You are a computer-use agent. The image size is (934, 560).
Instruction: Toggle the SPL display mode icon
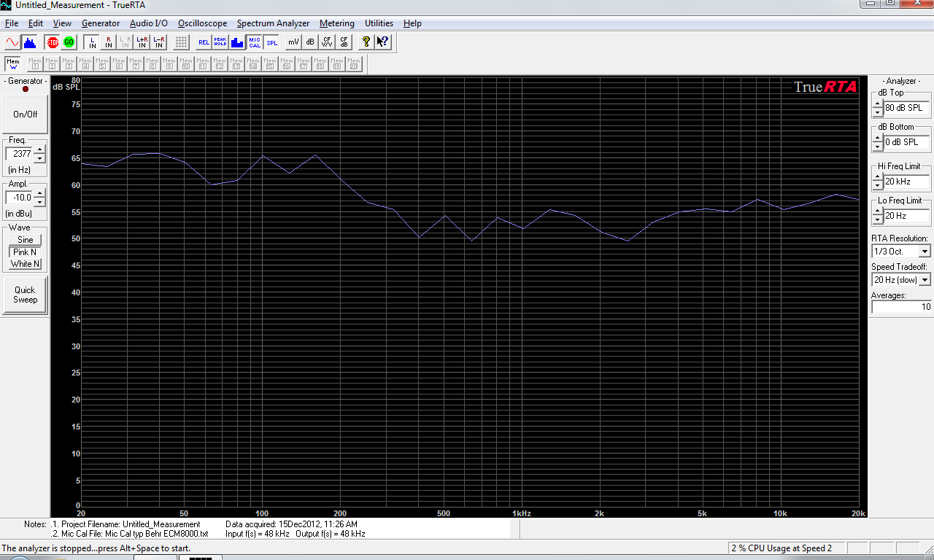271,42
